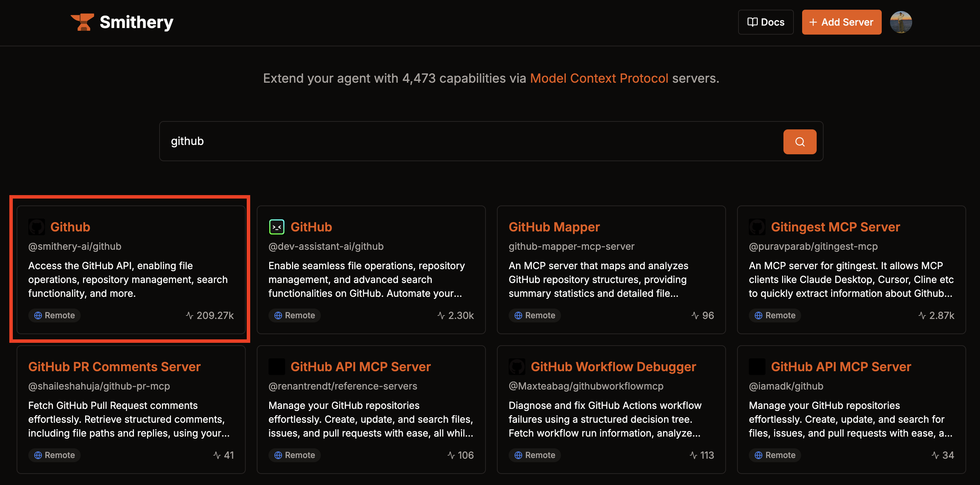This screenshot has width=980, height=485.
Task: Click the 96 usage count on GitHub Mapper
Action: click(x=703, y=315)
